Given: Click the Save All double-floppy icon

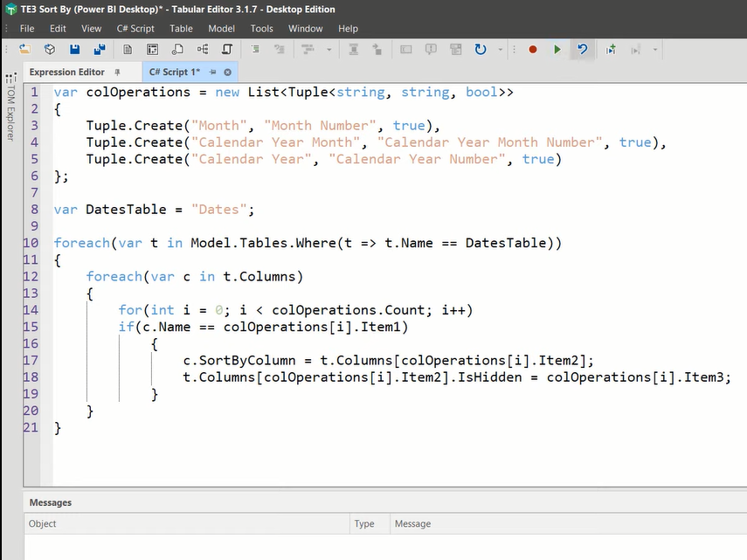Looking at the screenshot, I should click(100, 50).
